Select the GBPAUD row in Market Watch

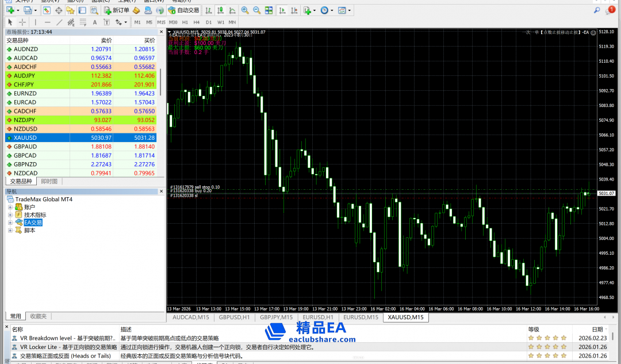pyautogui.click(x=25, y=147)
